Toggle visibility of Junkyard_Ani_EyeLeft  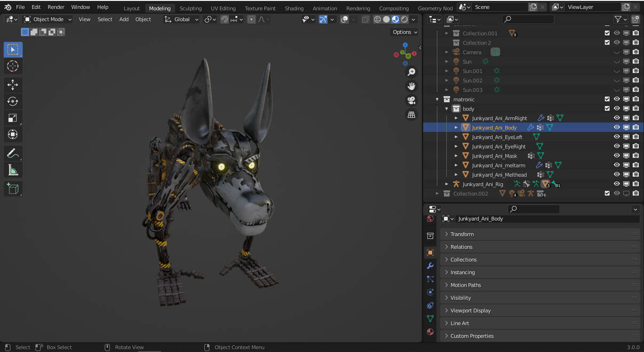coord(616,137)
